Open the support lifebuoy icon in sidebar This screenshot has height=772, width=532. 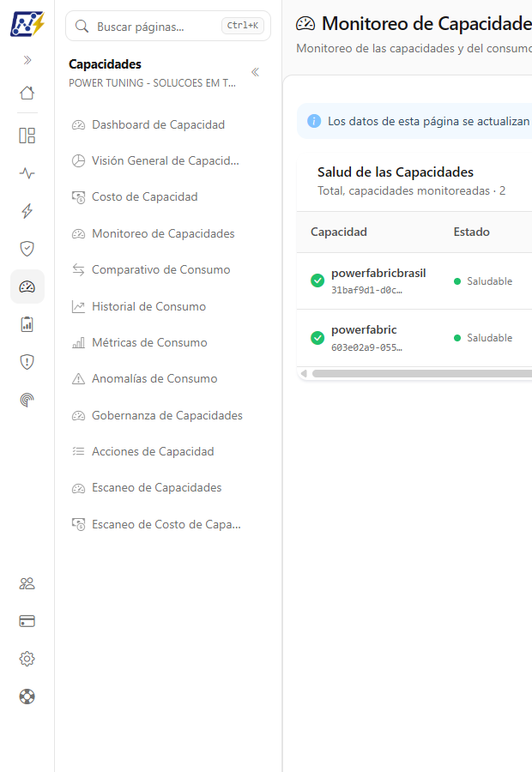[27, 697]
